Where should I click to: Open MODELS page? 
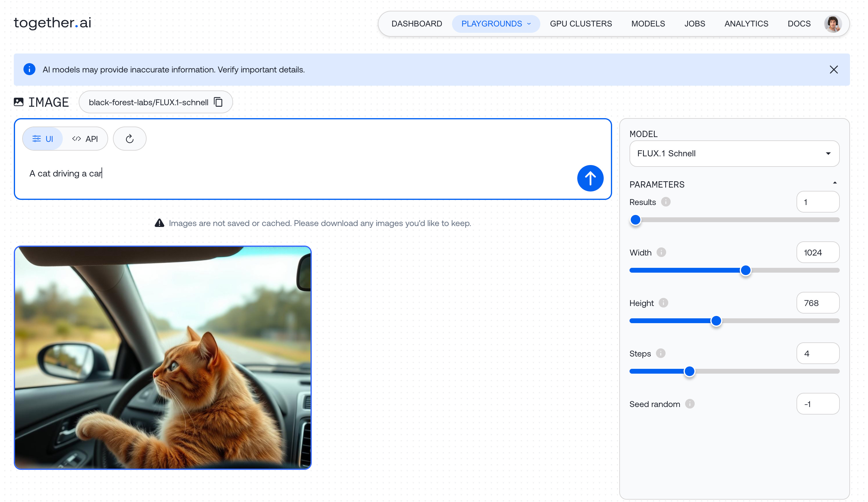tap(648, 24)
